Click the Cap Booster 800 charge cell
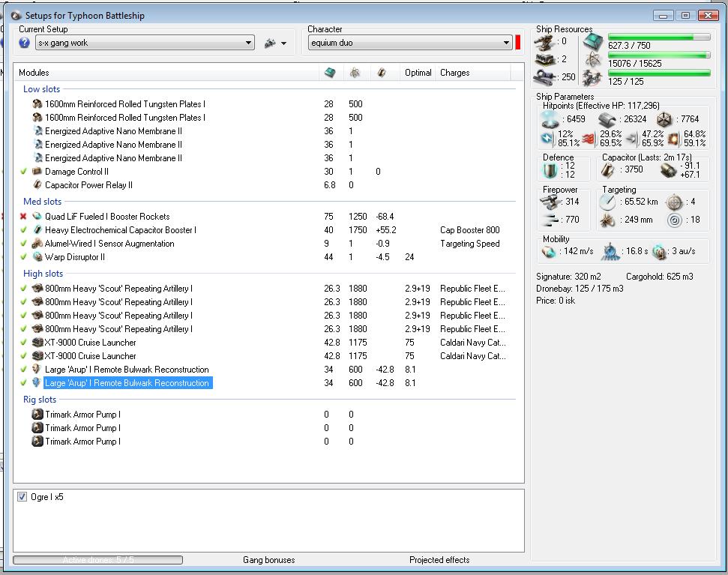Screen dimensions: 728x575 (x=470, y=229)
